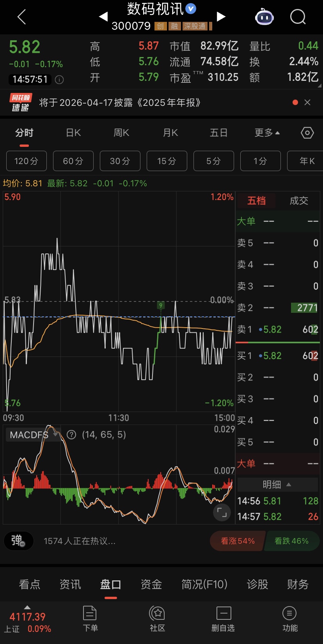Open the 看点 bottom tab
The height and width of the screenshot is (644, 323).
tap(30, 584)
